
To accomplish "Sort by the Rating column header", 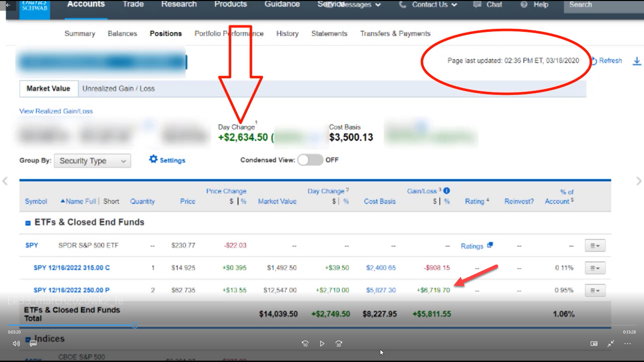I will (x=475, y=201).
